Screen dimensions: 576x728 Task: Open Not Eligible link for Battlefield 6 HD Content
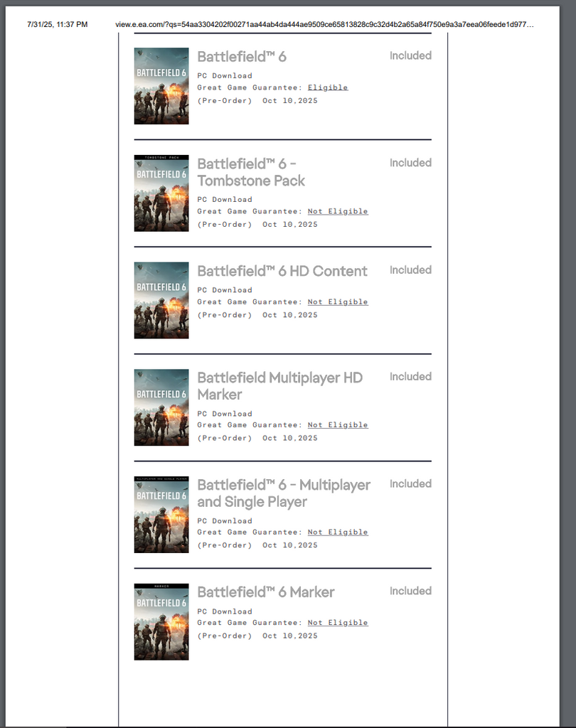click(x=338, y=301)
